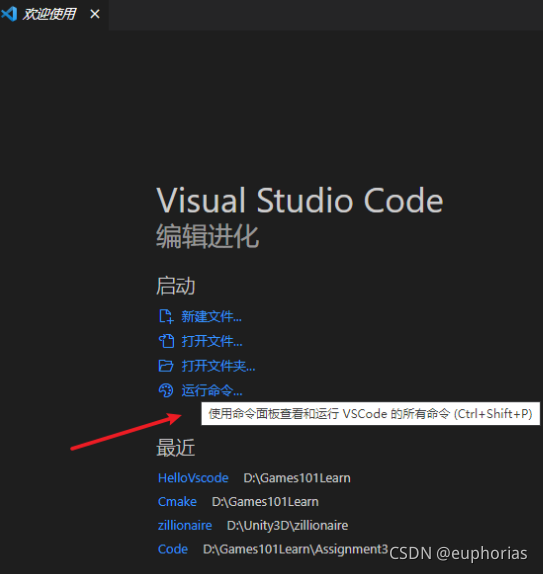Click the path D:\Unity3D\zillionaire
Image resolution: width=543 pixels, height=574 pixels.
[287, 525]
